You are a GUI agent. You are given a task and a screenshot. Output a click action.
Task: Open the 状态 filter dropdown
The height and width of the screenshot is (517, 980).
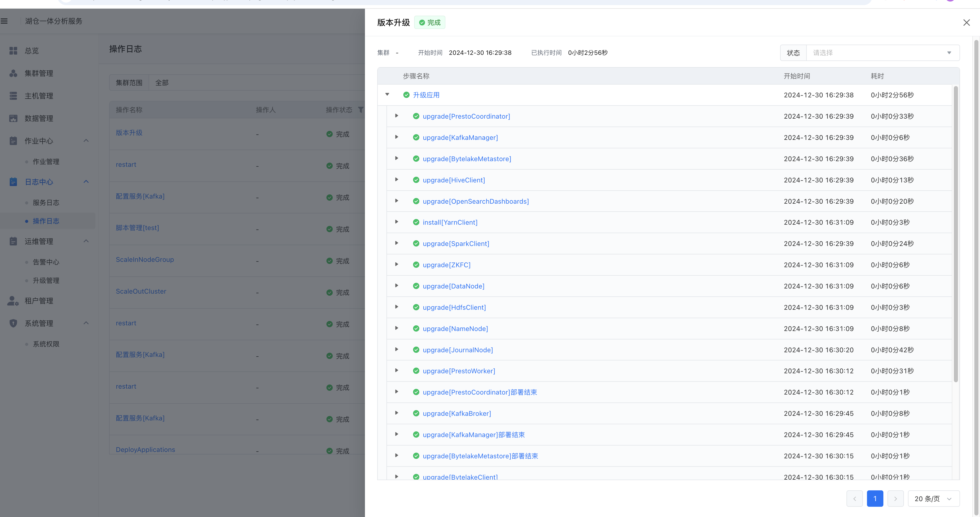[x=883, y=53]
